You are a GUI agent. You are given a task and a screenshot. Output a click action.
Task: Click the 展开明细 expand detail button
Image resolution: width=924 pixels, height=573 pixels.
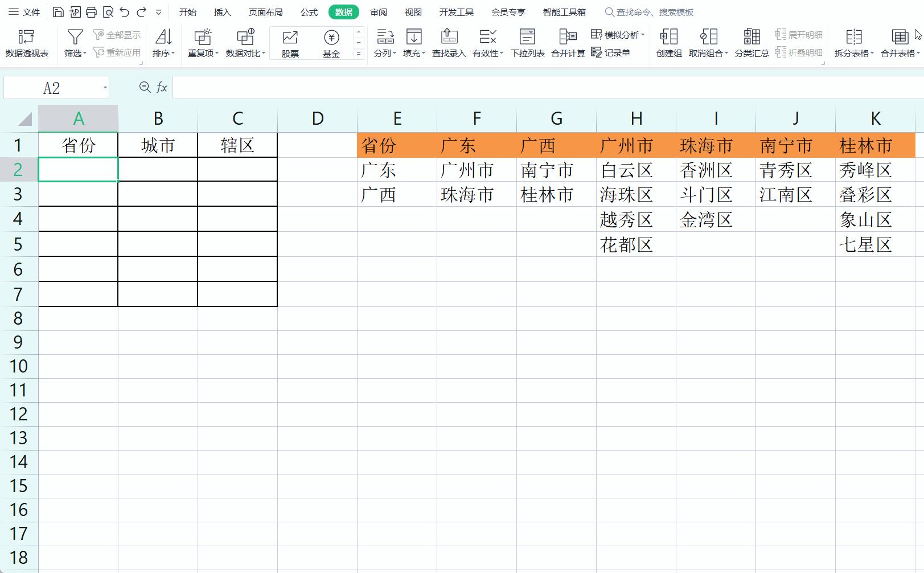click(x=799, y=35)
